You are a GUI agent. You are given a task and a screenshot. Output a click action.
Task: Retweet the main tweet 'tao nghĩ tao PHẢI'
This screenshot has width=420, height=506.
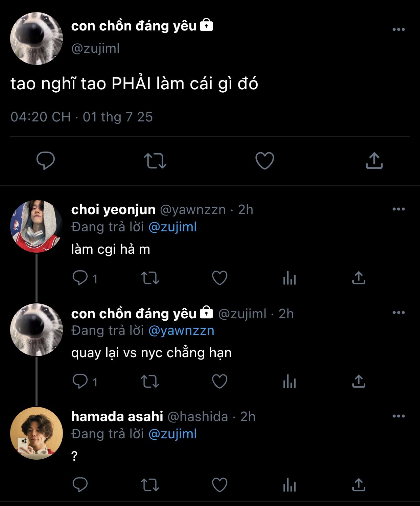click(155, 161)
